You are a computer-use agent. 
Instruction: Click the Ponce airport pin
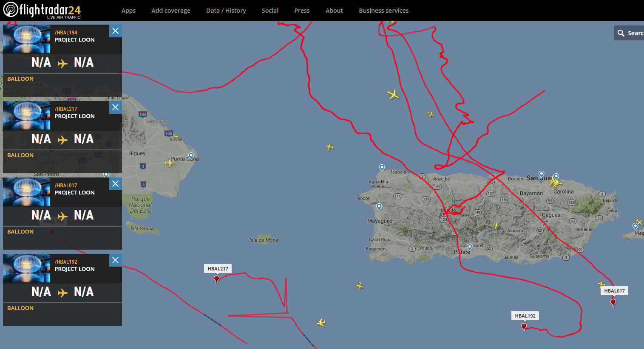coord(470,247)
